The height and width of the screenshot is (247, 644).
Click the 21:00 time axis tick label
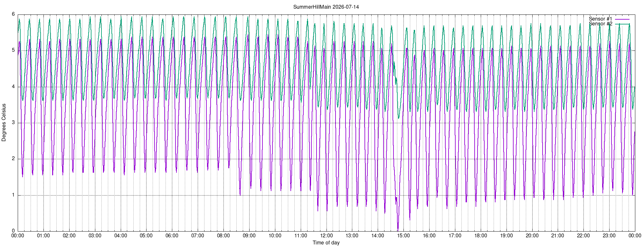tap(558, 235)
